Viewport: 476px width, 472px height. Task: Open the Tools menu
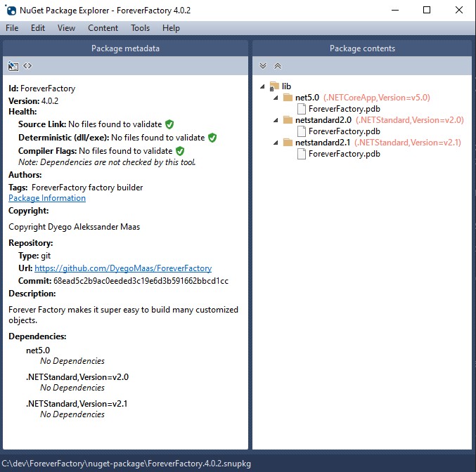140,28
